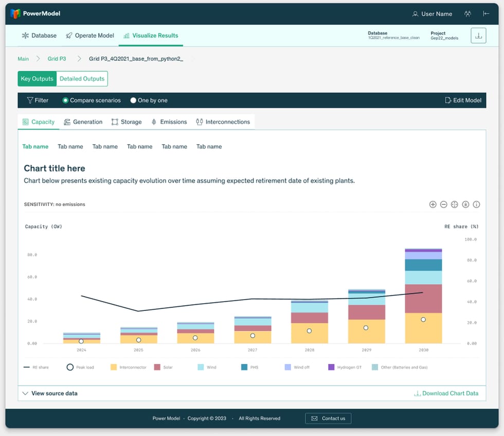Open the Database tab
This screenshot has width=504, height=436.
click(x=39, y=36)
